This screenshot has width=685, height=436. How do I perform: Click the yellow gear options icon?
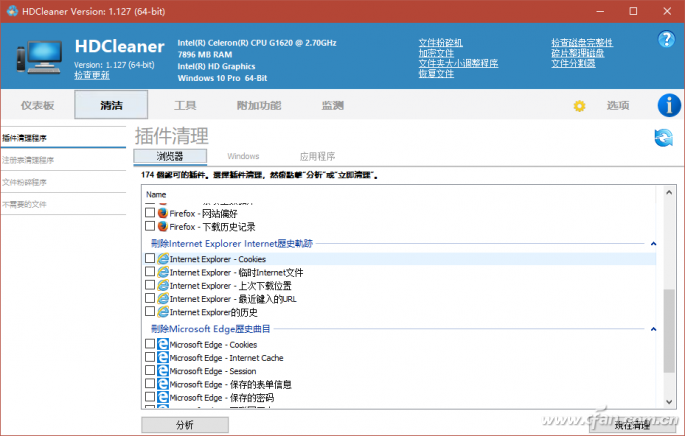point(579,106)
